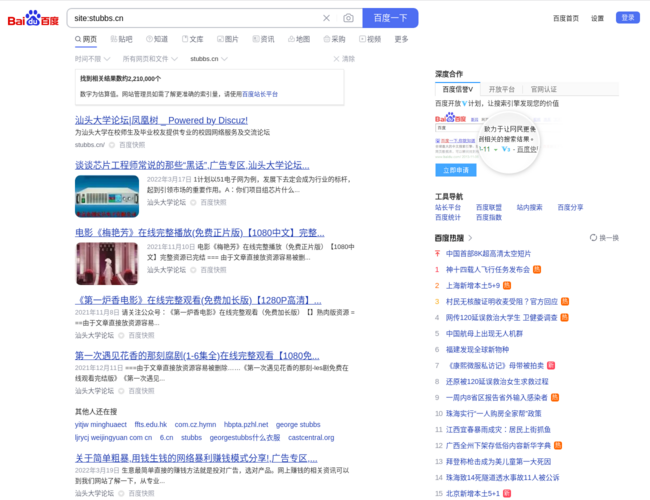650x500 pixels.
Task: Expand the stubbs.cn site filter dropdown
Action: pyautogui.click(x=209, y=59)
